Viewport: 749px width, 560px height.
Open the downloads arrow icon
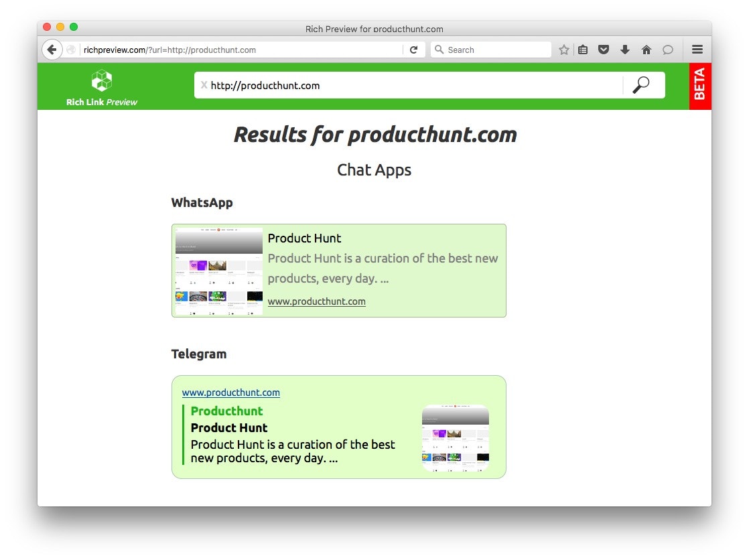[x=625, y=50]
